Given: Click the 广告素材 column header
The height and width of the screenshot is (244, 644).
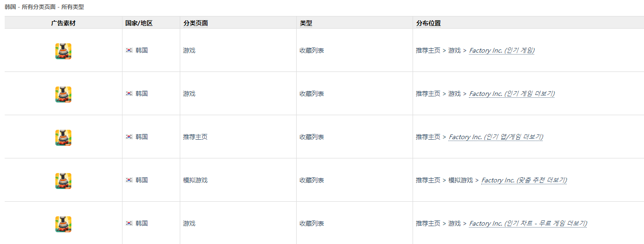Looking at the screenshot, I should point(63,23).
